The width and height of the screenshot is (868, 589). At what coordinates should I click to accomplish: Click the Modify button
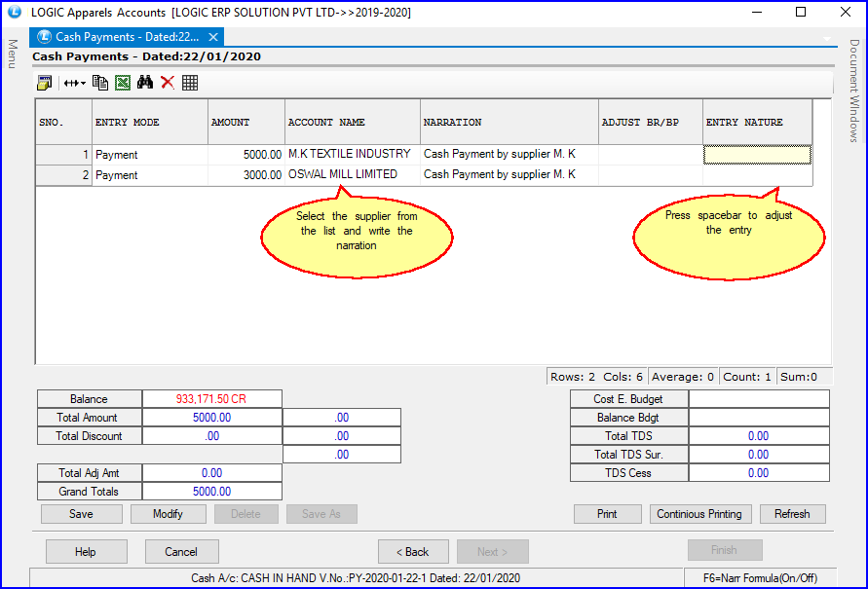[168, 514]
